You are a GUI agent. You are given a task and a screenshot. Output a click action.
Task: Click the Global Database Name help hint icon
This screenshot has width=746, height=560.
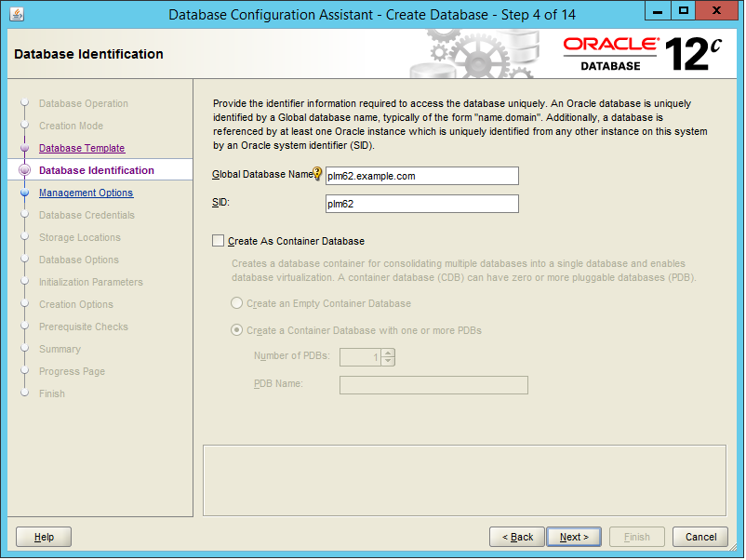point(317,174)
